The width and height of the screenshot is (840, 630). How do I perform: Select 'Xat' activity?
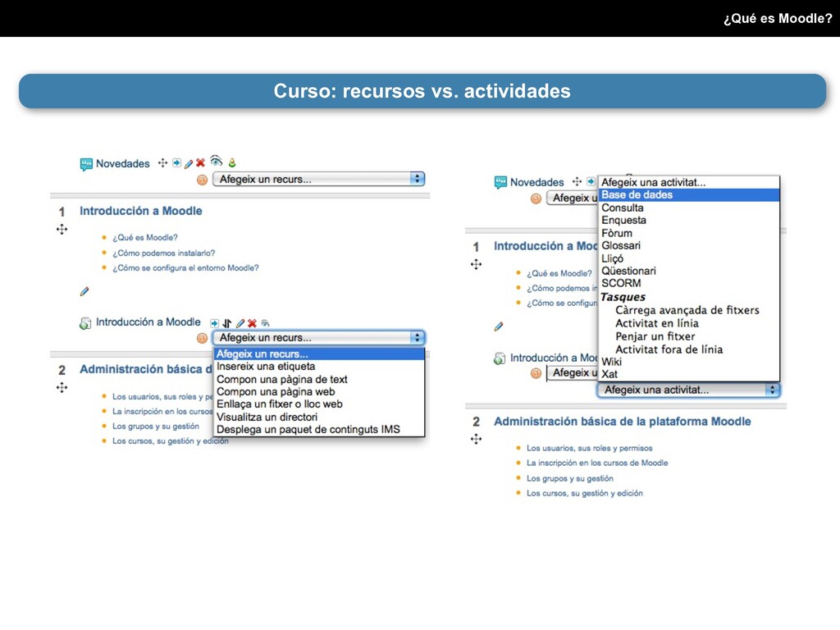tap(689, 374)
